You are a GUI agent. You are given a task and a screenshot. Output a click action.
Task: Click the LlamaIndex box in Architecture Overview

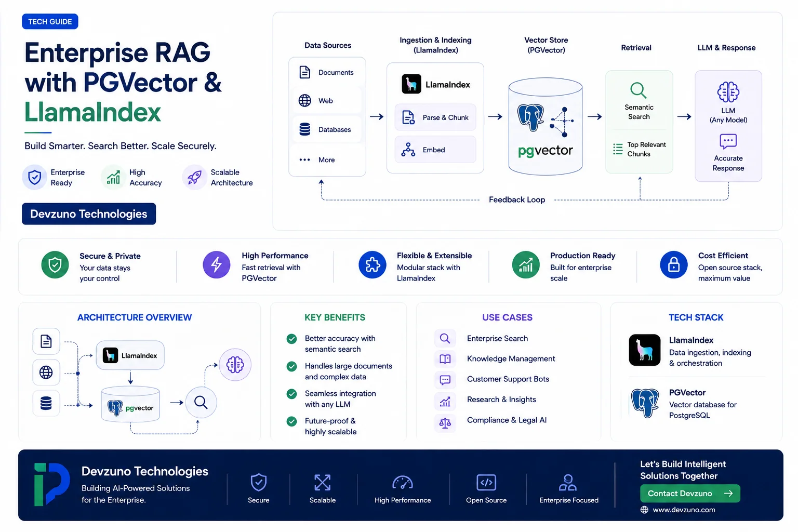point(130,355)
